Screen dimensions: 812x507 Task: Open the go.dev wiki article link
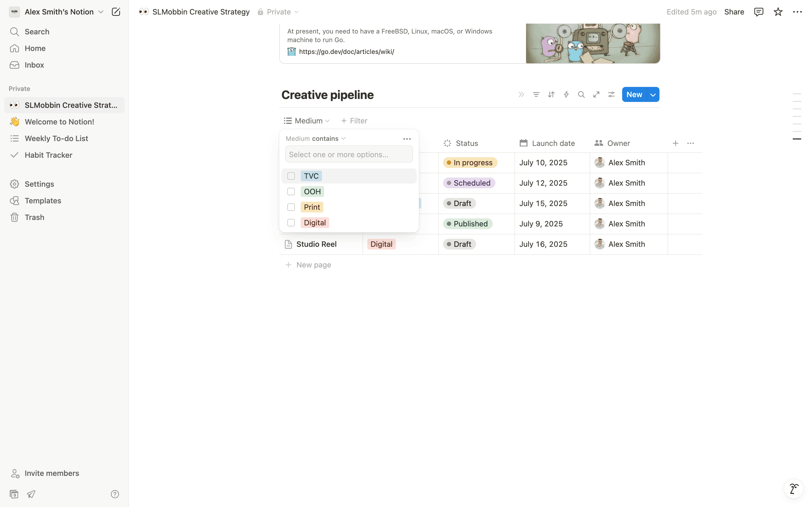point(346,52)
